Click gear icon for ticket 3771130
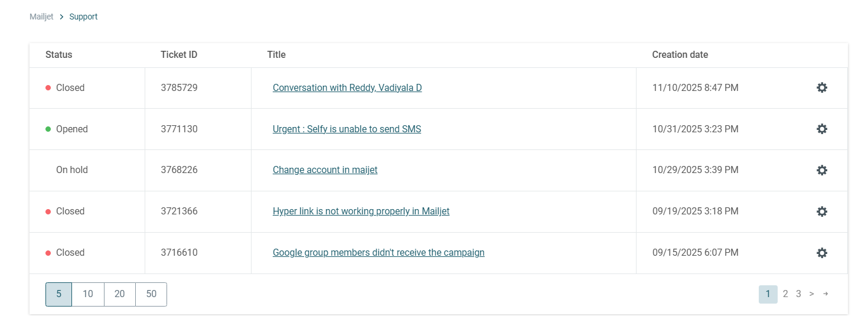Viewport: 868px width, 316px height. coord(821,129)
